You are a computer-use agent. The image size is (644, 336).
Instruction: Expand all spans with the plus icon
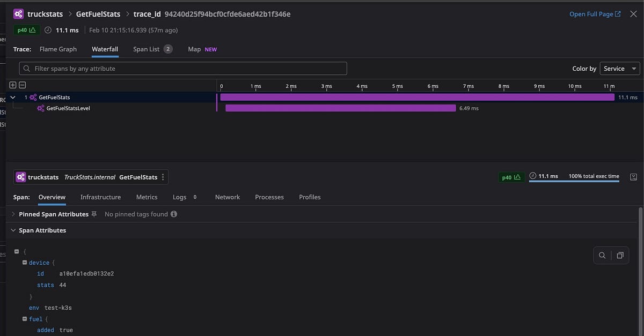pos(12,85)
